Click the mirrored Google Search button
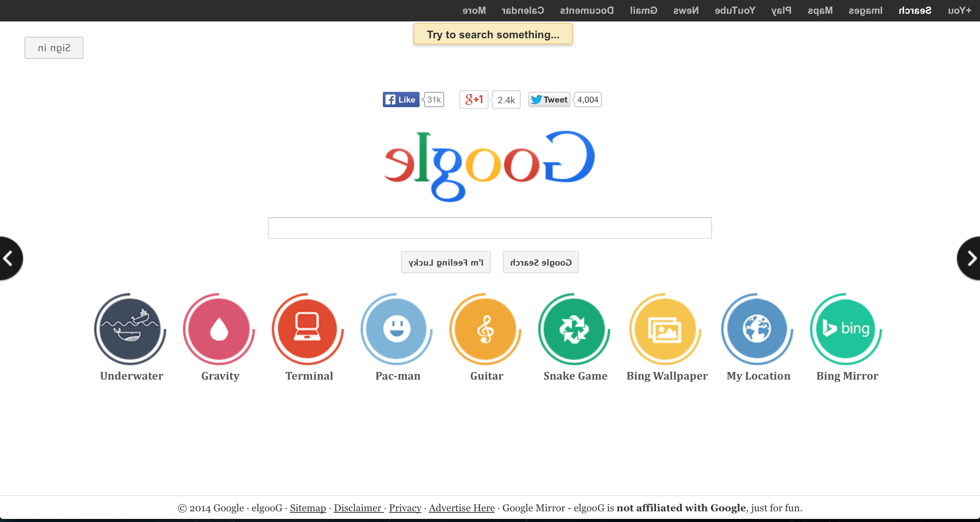The height and width of the screenshot is (522, 980). (x=541, y=263)
